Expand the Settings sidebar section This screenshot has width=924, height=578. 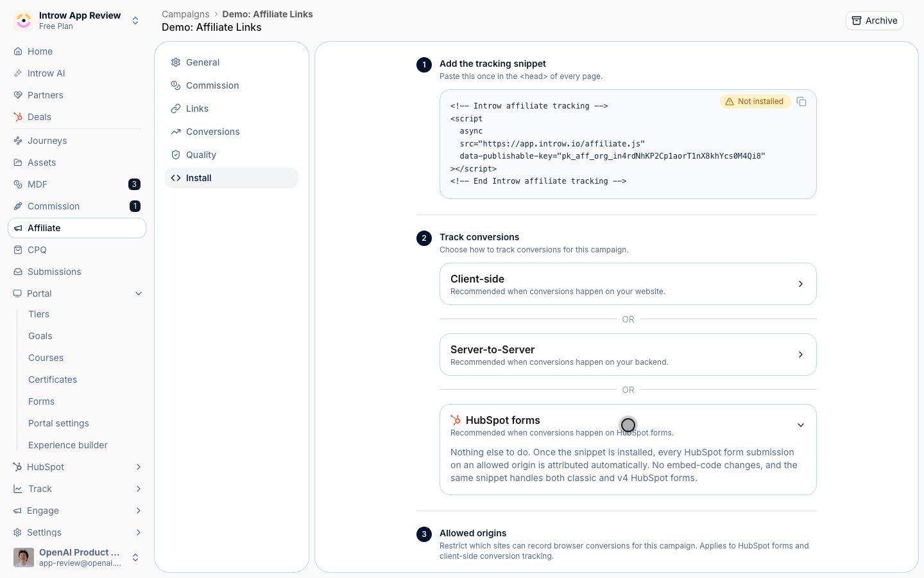click(139, 532)
